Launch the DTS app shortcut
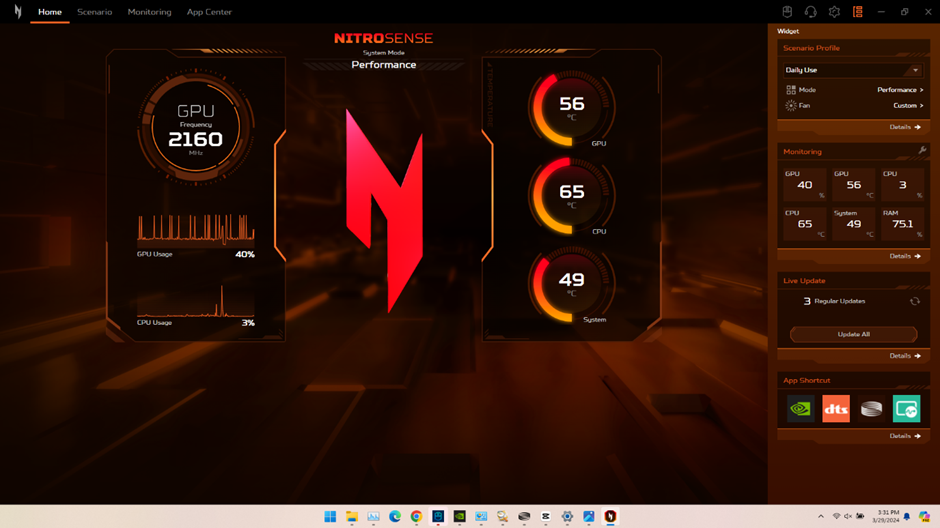The width and height of the screenshot is (940, 528). pyautogui.click(x=836, y=409)
